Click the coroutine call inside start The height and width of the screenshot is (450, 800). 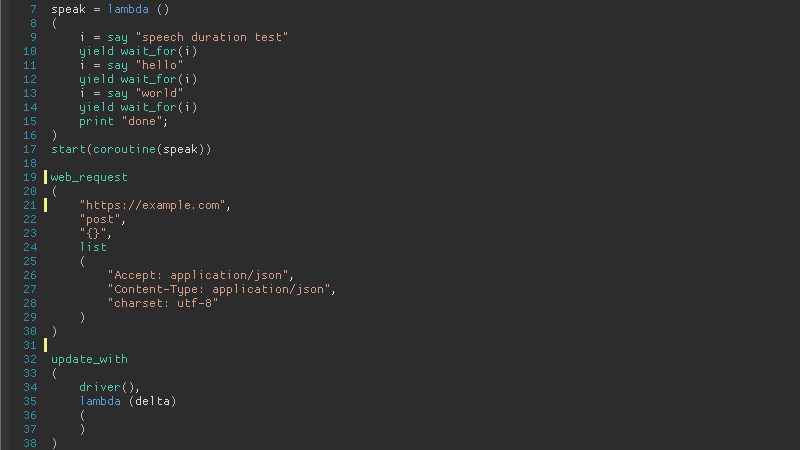click(x=122, y=149)
